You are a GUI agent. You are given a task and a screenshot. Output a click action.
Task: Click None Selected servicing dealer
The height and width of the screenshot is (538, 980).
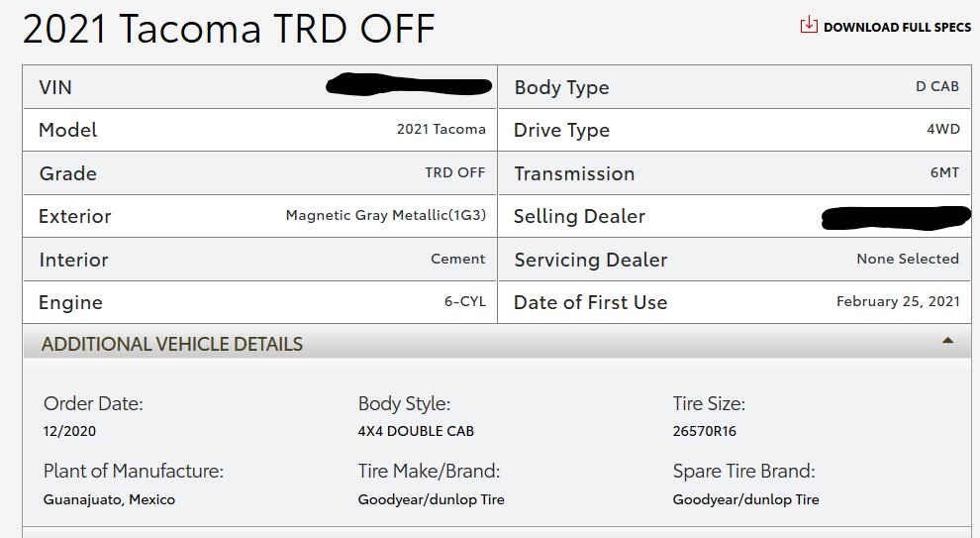click(908, 259)
